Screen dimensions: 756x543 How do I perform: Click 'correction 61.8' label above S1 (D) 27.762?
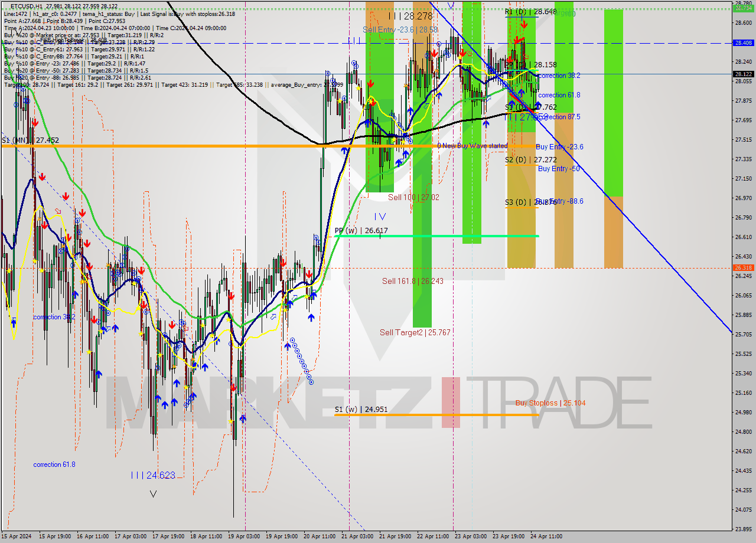pos(559,95)
